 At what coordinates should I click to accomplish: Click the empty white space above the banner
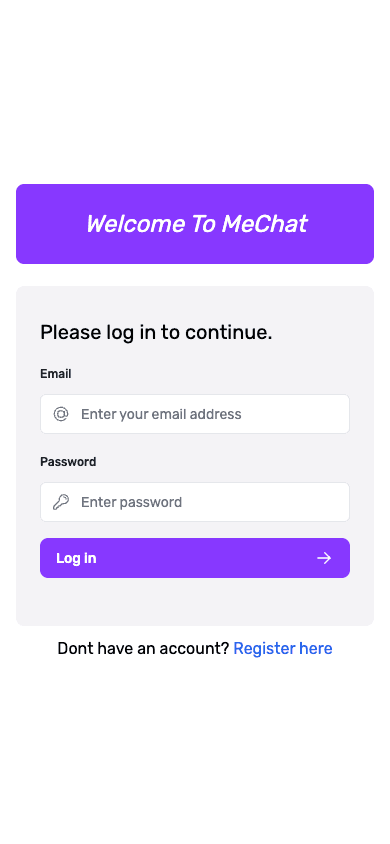(195, 92)
